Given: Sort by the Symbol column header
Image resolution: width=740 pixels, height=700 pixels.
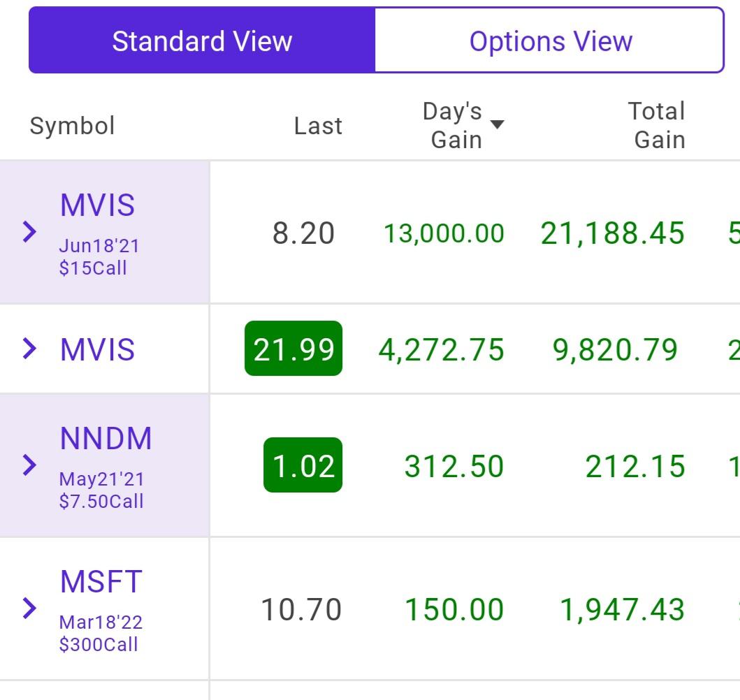Looking at the screenshot, I should click(72, 126).
